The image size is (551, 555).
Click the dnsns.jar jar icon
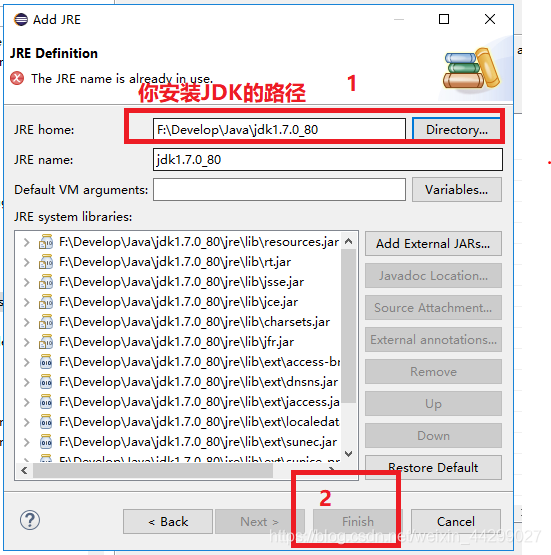(x=46, y=382)
